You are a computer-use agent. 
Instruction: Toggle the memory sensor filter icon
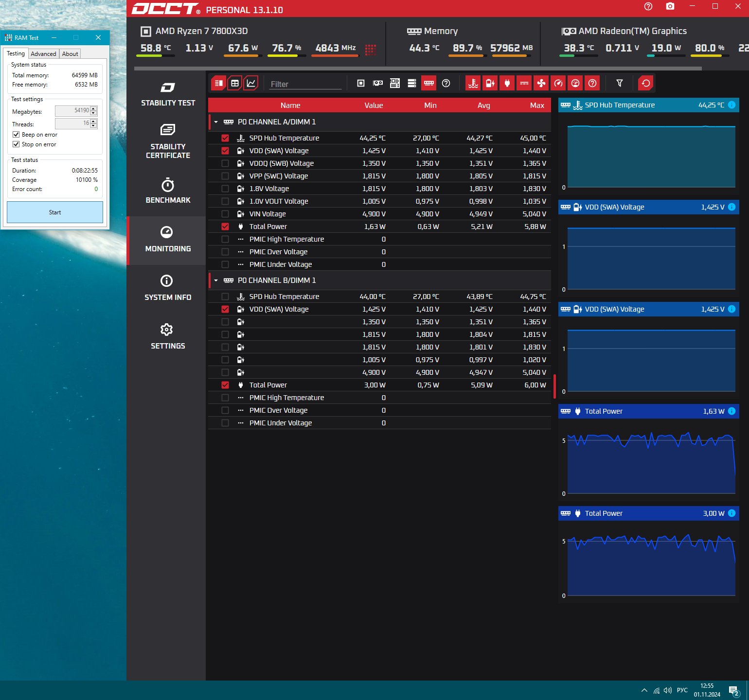[429, 83]
